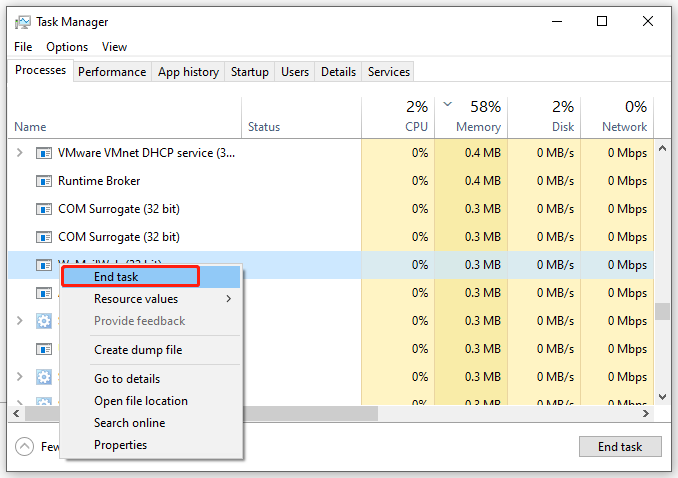Click the Memory column sort arrow
Viewport: 678px width, 478px height.
pyautogui.click(x=447, y=104)
